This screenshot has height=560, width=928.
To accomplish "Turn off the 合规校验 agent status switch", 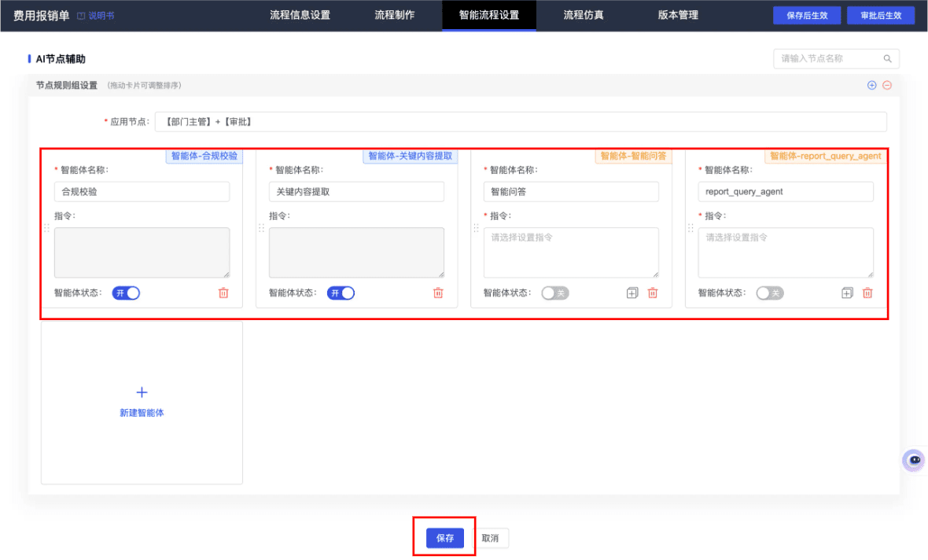I will click(126, 293).
